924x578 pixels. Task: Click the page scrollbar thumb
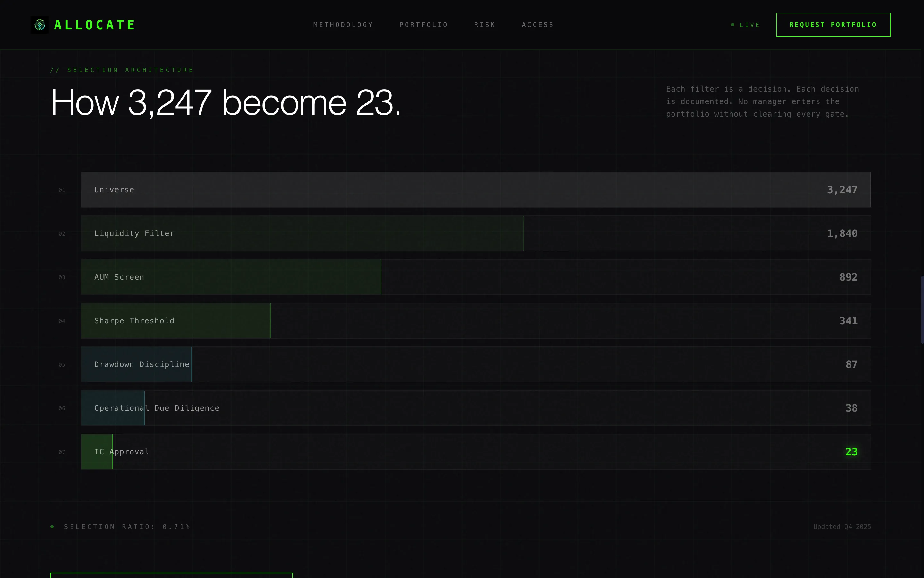pos(922,310)
